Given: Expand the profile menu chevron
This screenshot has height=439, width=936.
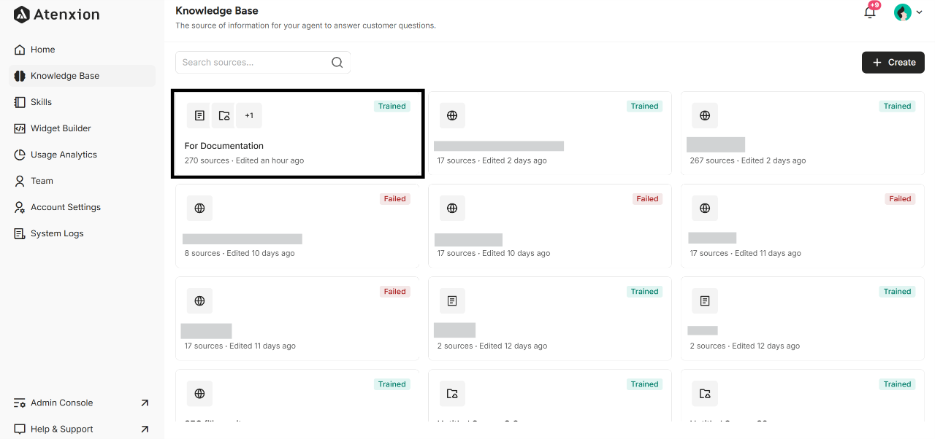Looking at the screenshot, I should tap(918, 12).
